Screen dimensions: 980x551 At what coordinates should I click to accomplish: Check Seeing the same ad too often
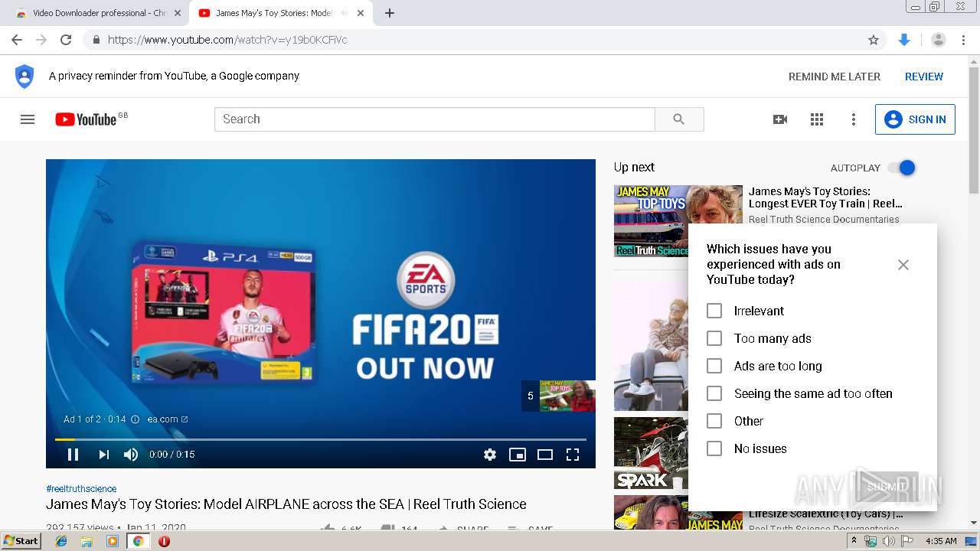tap(714, 393)
